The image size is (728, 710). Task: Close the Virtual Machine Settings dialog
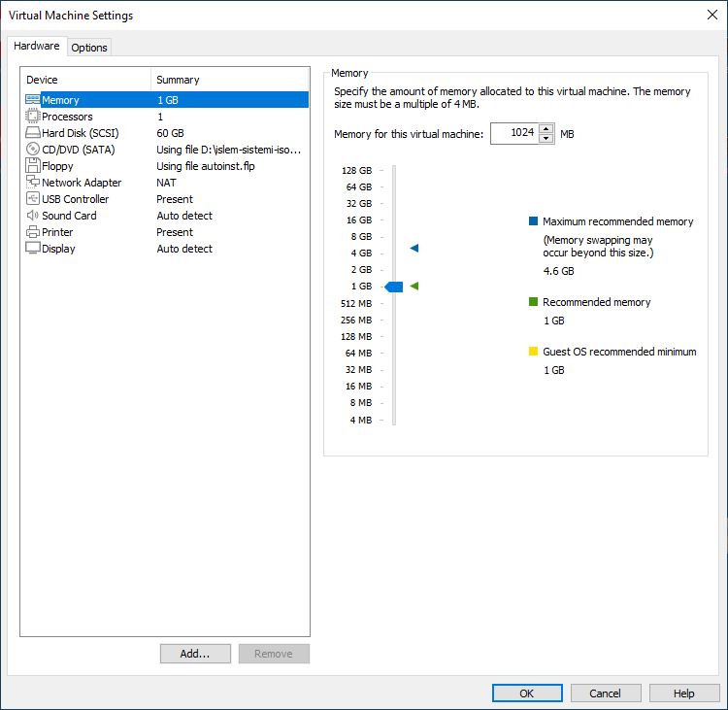(712, 15)
